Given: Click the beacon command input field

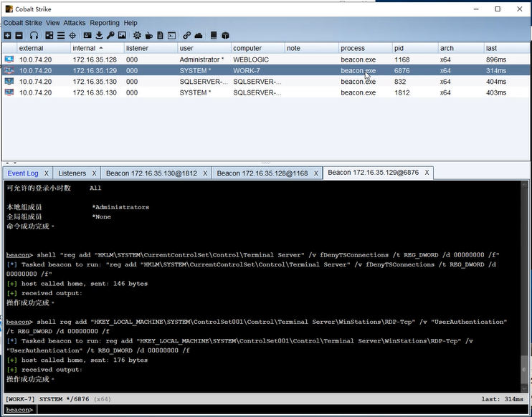Looking at the screenshot, I should pyautogui.click(x=282, y=410).
